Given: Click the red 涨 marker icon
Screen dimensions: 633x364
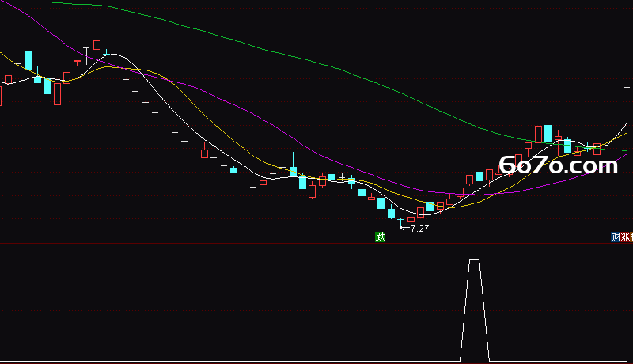Looking at the screenshot, I should (x=625, y=237).
